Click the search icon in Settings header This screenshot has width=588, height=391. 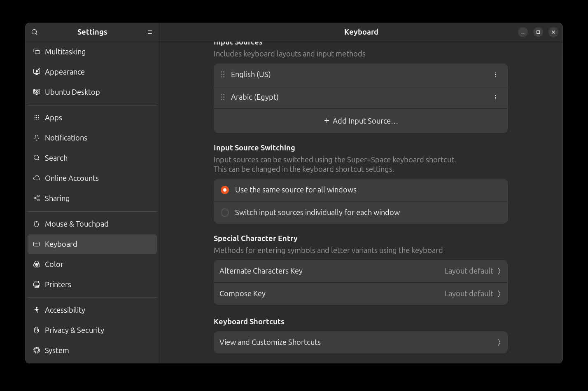(35, 32)
